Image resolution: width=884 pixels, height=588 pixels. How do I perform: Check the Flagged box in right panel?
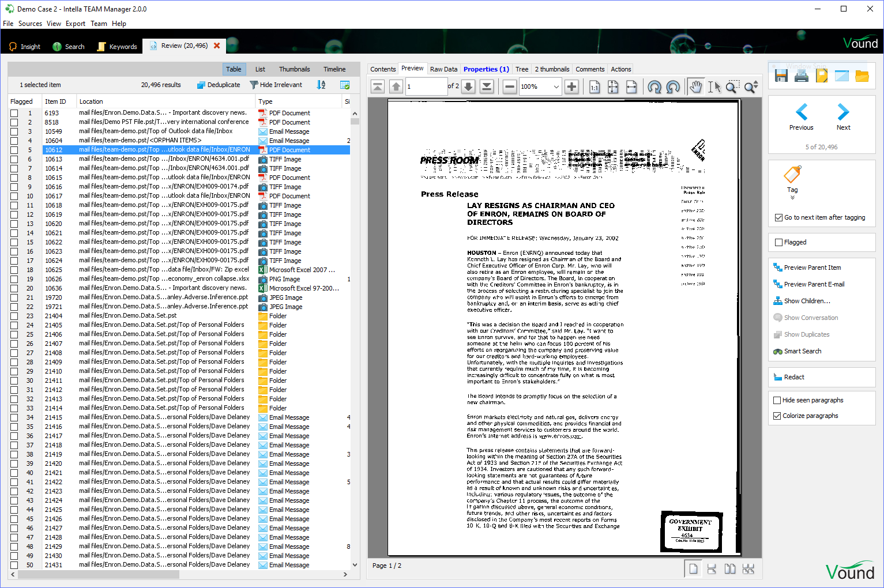[779, 243]
